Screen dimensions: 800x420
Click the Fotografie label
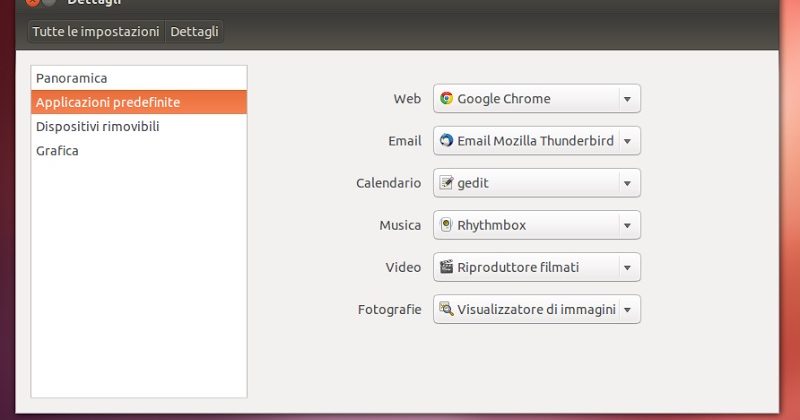pos(389,310)
